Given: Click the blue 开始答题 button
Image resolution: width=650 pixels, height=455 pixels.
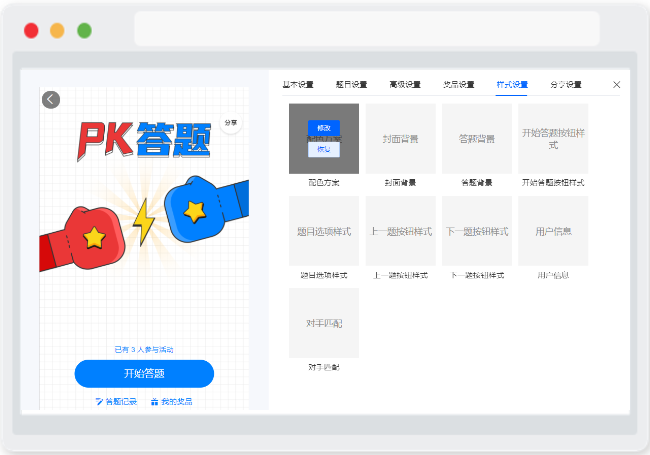Looking at the screenshot, I should pos(144,374).
